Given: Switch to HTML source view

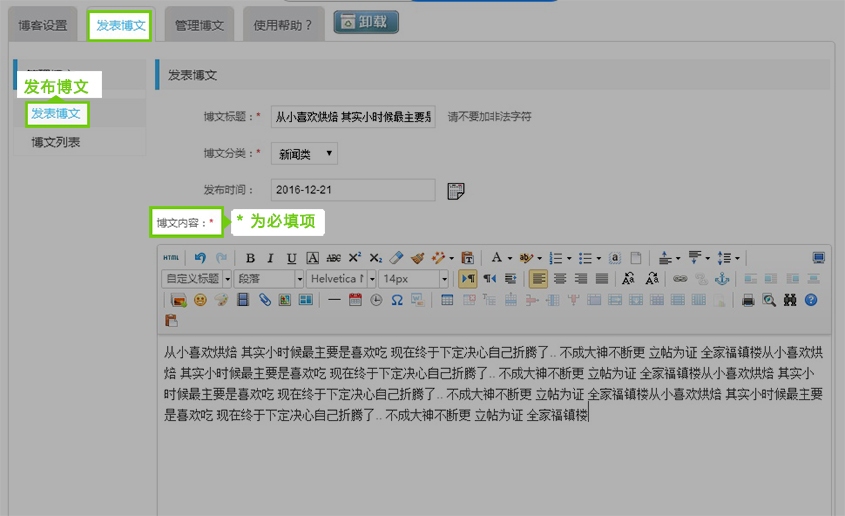Looking at the screenshot, I should (172, 258).
